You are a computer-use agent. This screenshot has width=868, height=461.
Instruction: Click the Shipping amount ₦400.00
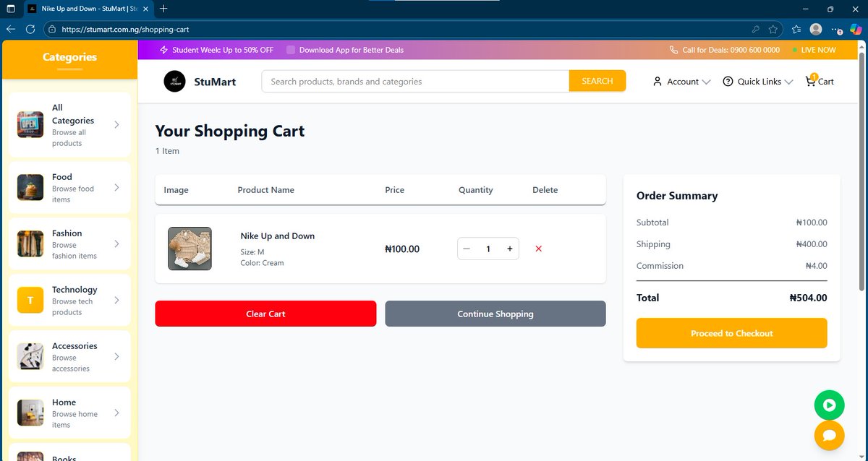812,244
